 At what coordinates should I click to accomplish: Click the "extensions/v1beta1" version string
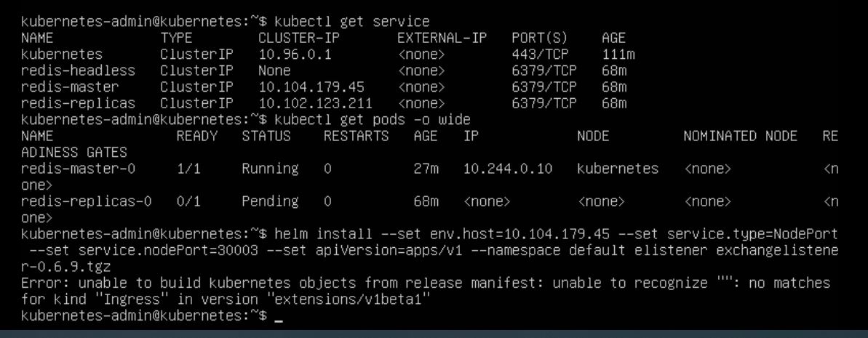(x=352, y=299)
